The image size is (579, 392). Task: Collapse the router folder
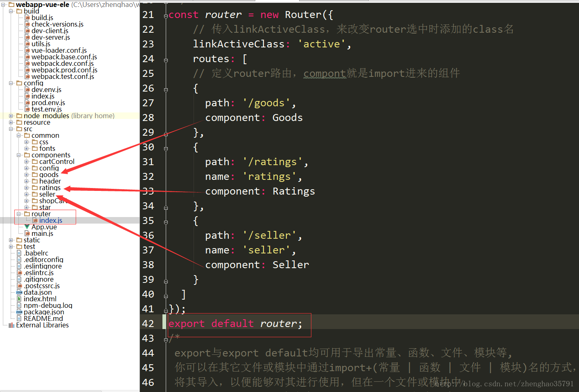[x=19, y=214]
